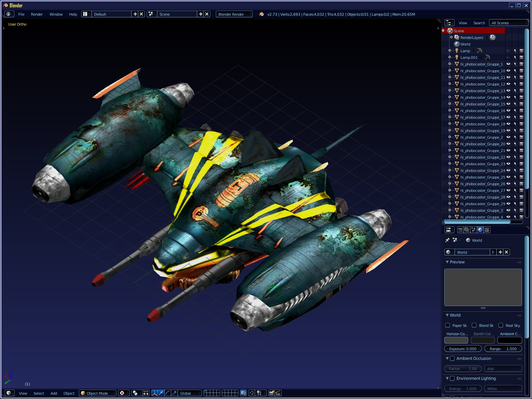
Task: Open the Object Mode dropdown
Action: [98, 393]
